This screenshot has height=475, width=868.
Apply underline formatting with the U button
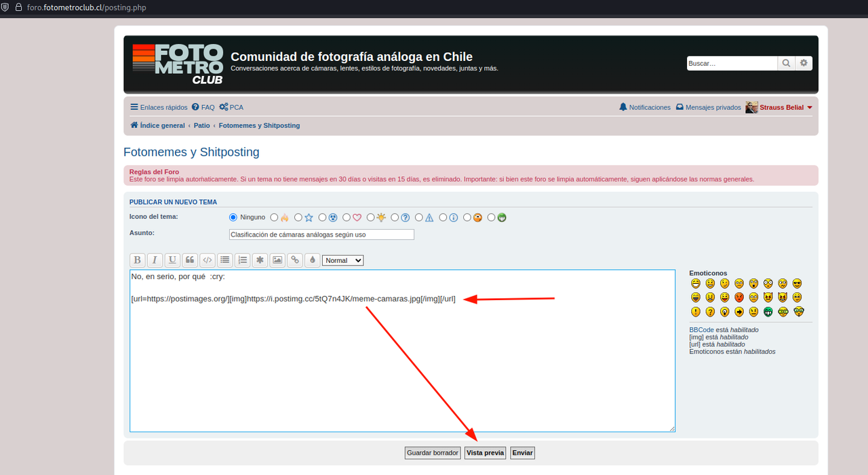pyautogui.click(x=172, y=260)
